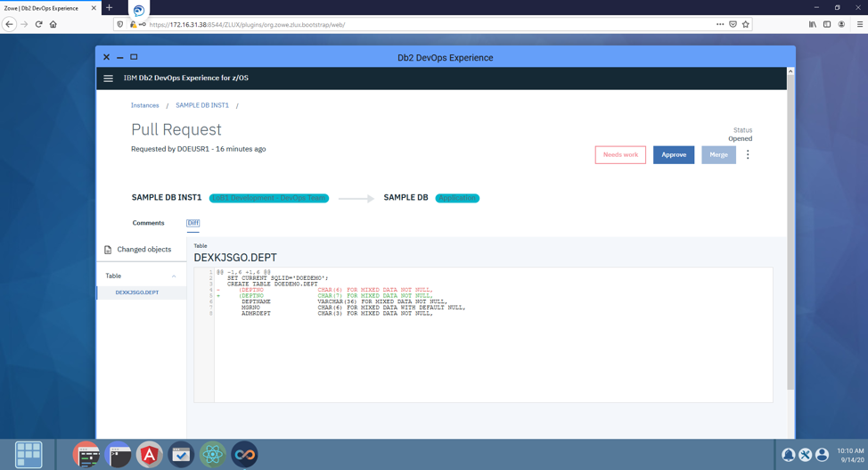Open the Firefox library icon
The image size is (868, 470).
812,24
